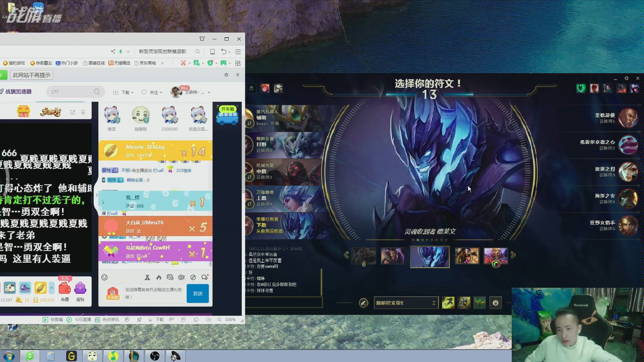Click 此网站不再提示 button
Image resolution: width=644 pixels, height=362 pixels.
click(x=32, y=75)
